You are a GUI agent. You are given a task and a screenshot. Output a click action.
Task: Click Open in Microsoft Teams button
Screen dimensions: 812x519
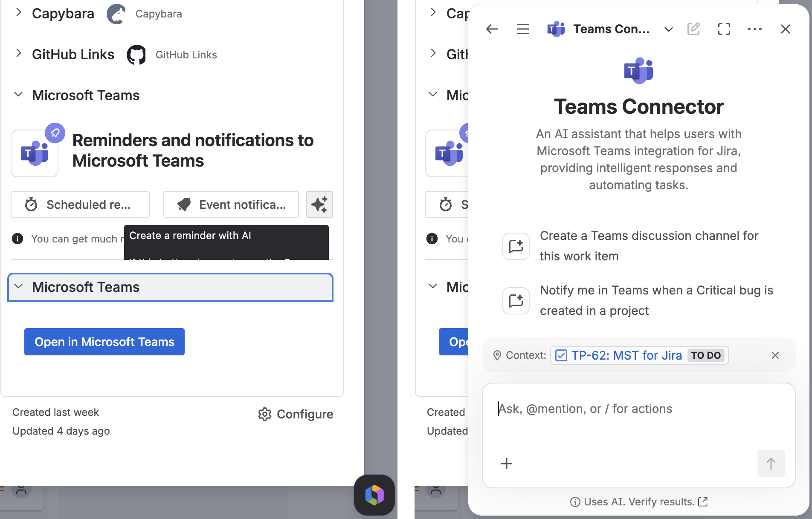pyautogui.click(x=104, y=342)
